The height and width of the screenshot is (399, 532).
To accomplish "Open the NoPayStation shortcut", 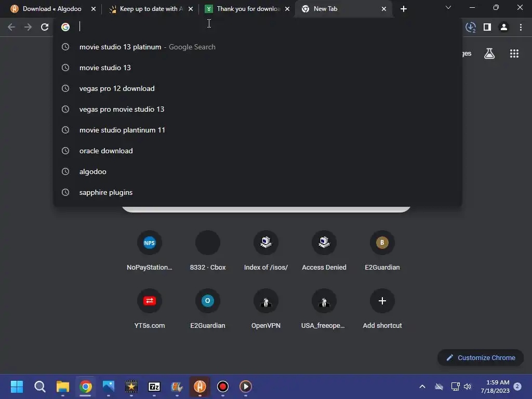I will pyautogui.click(x=149, y=251).
